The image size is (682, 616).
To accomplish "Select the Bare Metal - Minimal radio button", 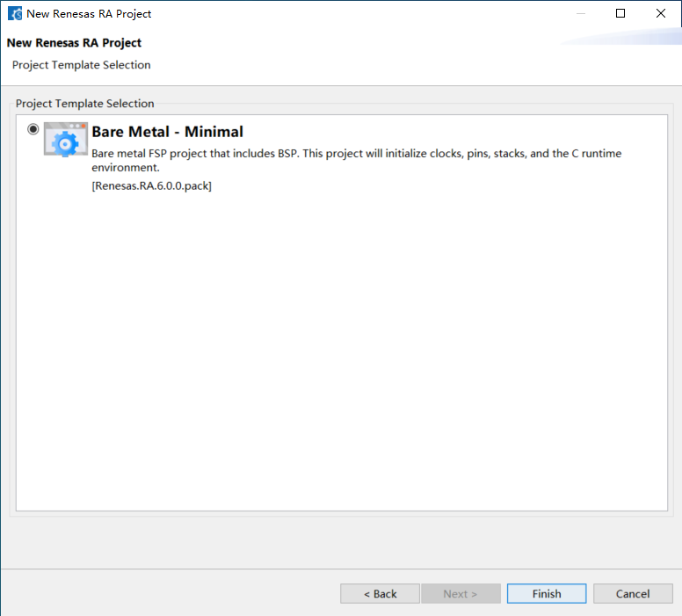I will click(x=33, y=129).
